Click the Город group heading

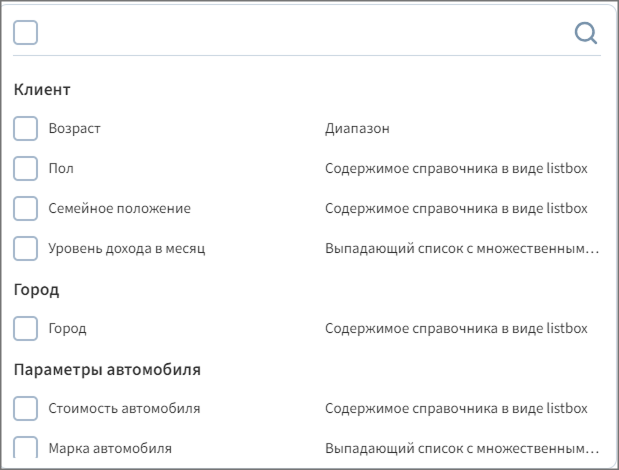37,290
